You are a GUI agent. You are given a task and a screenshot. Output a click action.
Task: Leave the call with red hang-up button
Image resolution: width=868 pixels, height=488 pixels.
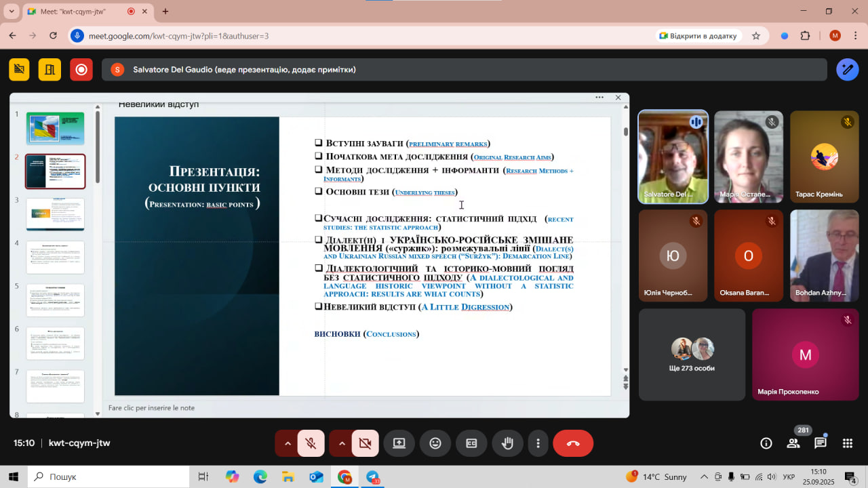pyautogui.click(x=573, y=443)
